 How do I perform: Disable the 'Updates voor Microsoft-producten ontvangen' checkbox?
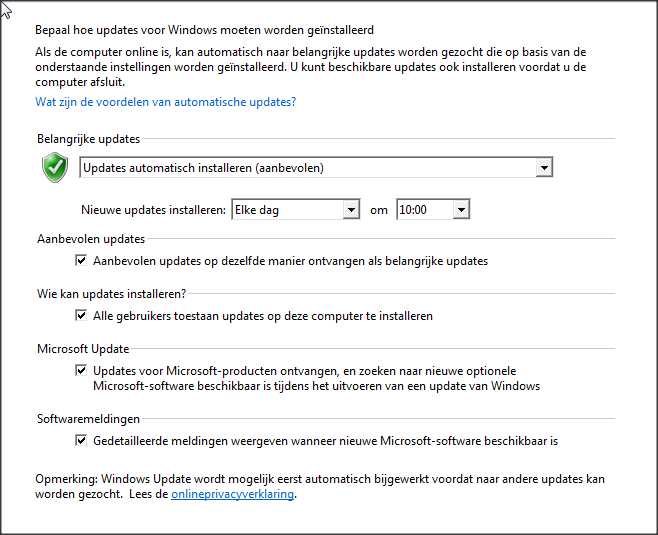tap(81, 371)
